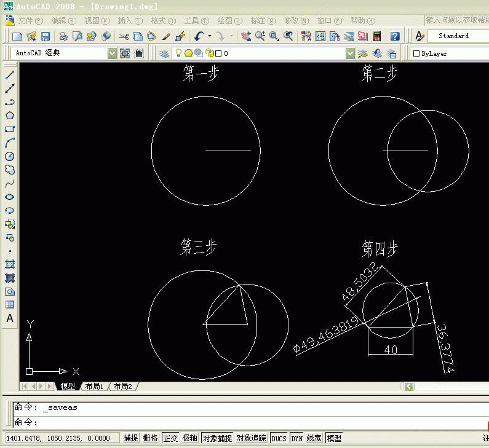The width and height of the screenshot is (489, 448).
Task: Click the help search input box
Action: coord(456,20)
